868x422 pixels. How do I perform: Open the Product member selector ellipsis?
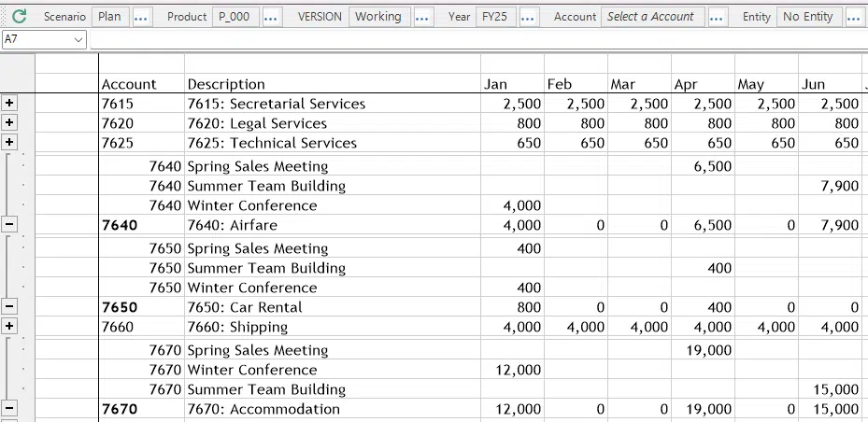[x=272, y=17]
